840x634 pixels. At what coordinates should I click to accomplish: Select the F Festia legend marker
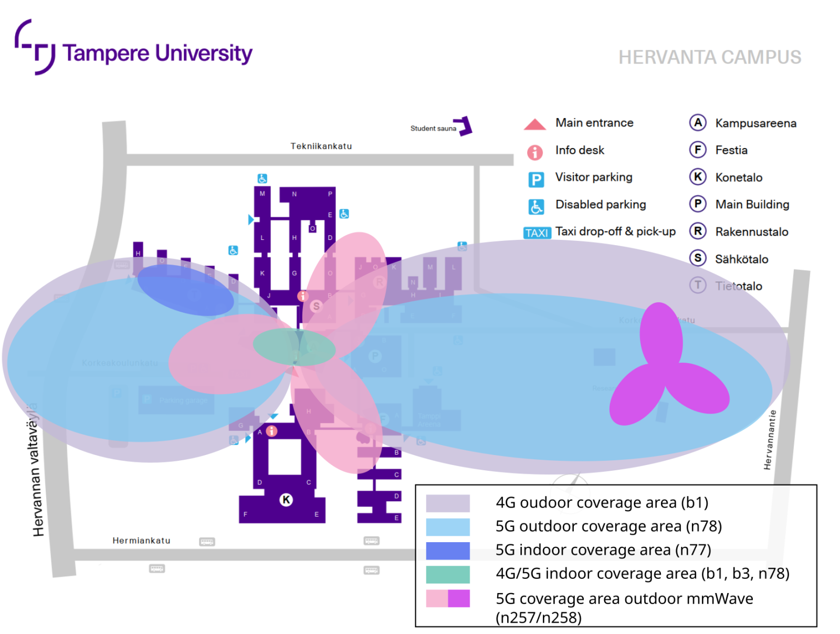[698, 150]
